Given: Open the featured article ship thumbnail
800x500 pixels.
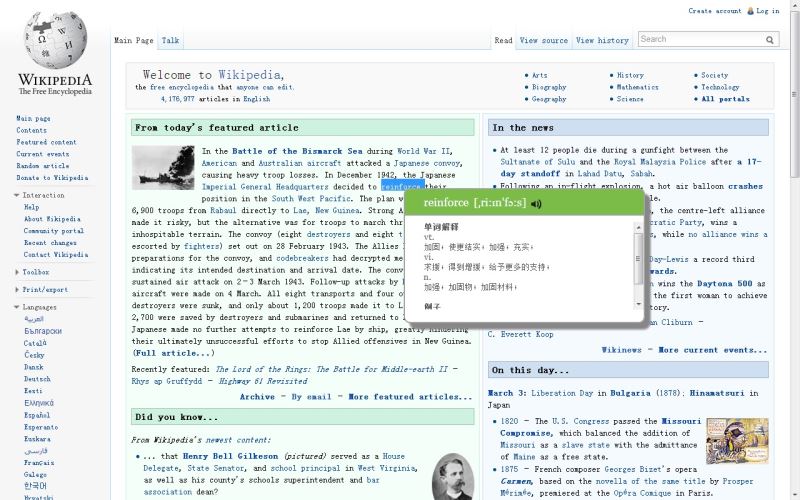Looking at the screenshot, I should (163, 167).
